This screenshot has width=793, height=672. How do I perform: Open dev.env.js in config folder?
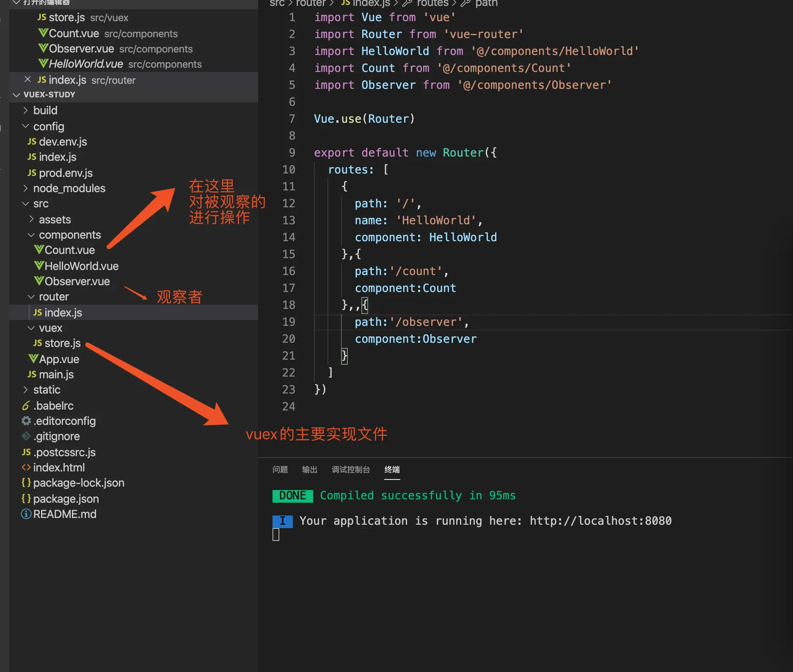63,142
